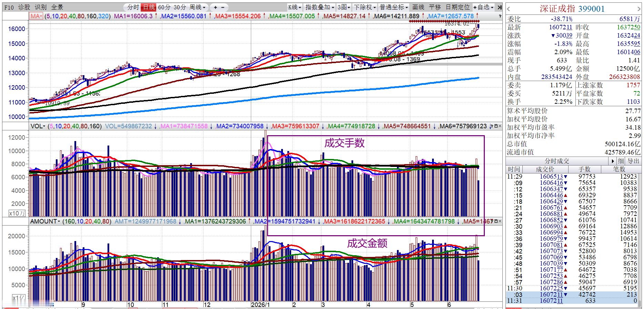Sort by the 成交价 column header
644x309 pixels.
[x=545, y=169]
